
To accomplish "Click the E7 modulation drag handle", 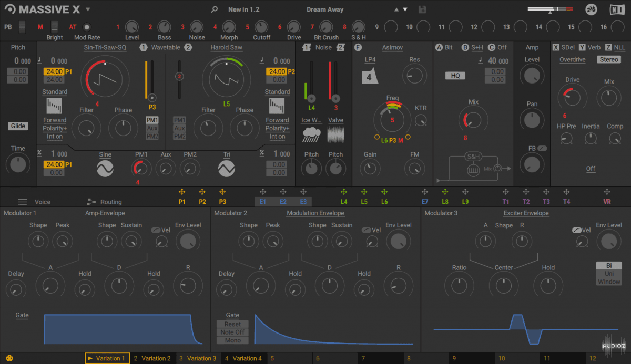I will pyautogui.click(x=425, y=192).
